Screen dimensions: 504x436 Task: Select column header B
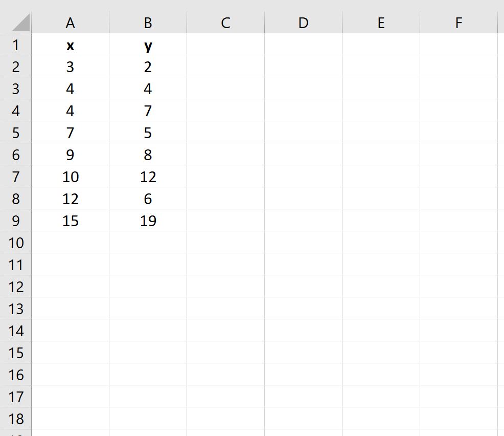pyautogui.click(x=148, y=23)
